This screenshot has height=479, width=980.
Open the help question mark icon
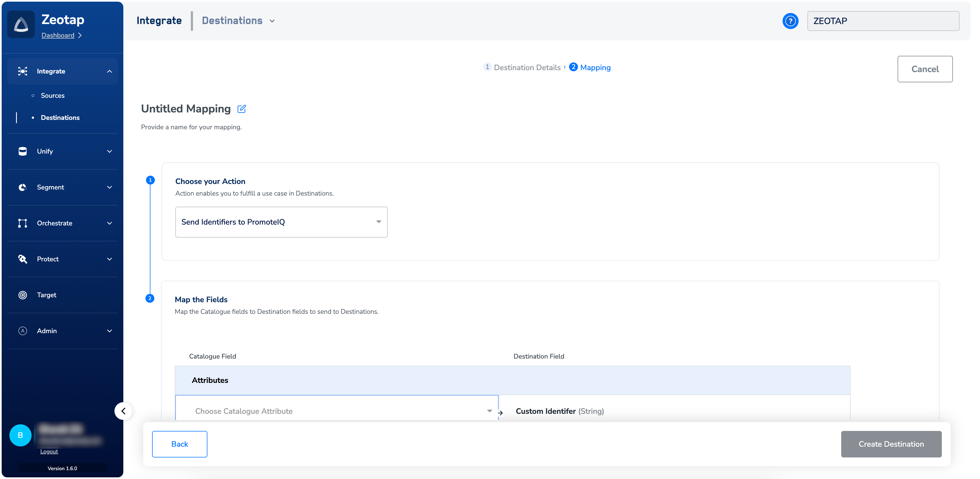click(x=790, y=21)
